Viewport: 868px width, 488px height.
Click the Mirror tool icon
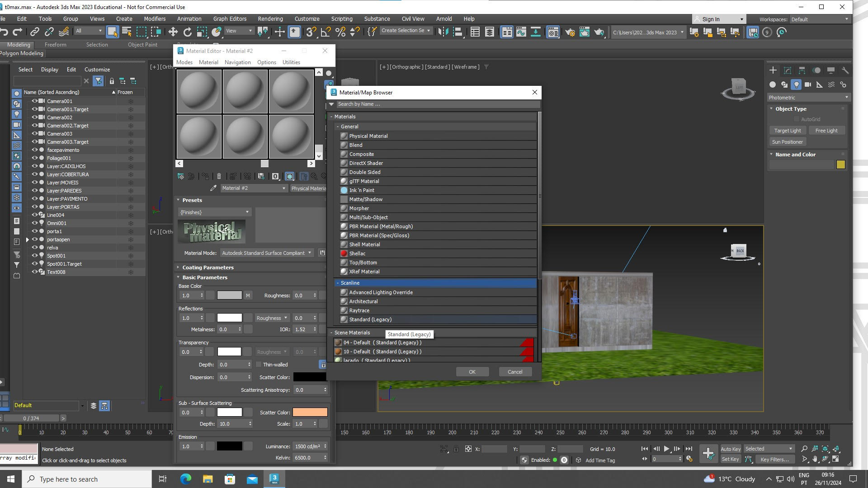[443, 32]
